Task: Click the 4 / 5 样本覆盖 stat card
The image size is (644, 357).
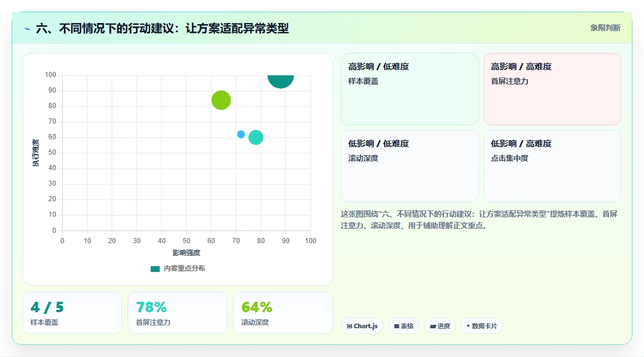Action: click(x=72, y=313)
